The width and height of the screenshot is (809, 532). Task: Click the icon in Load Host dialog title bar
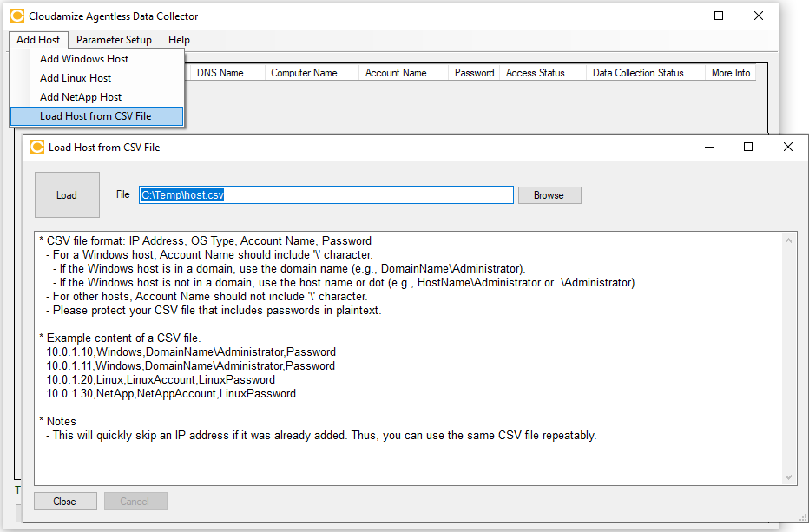click(x=37, y=147)
